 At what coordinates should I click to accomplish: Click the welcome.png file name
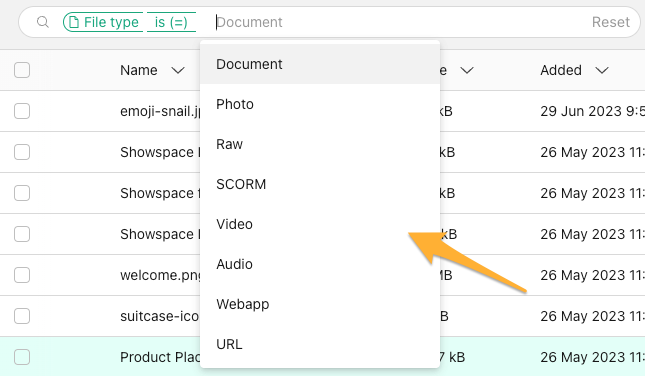[160, 275]
